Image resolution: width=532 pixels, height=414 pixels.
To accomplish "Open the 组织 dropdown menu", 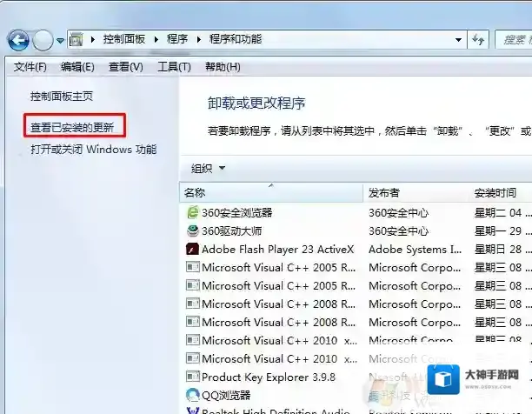I will point(208,168).
